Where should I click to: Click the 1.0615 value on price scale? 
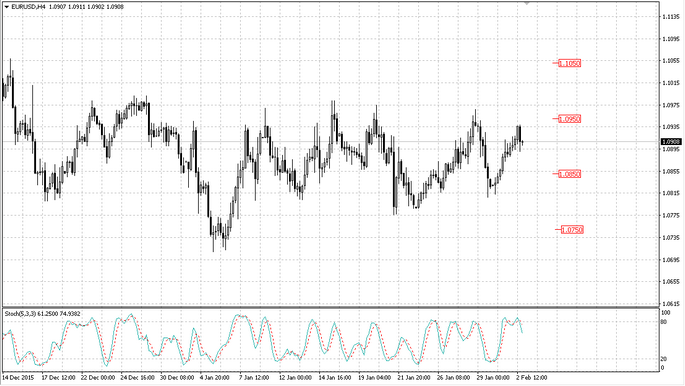[671, 303]
